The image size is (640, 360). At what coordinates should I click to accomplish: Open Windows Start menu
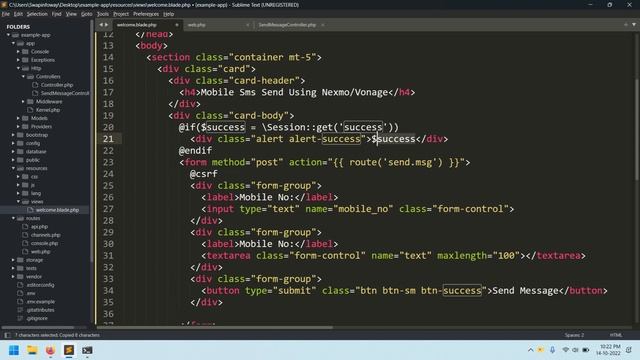[14, 350]
